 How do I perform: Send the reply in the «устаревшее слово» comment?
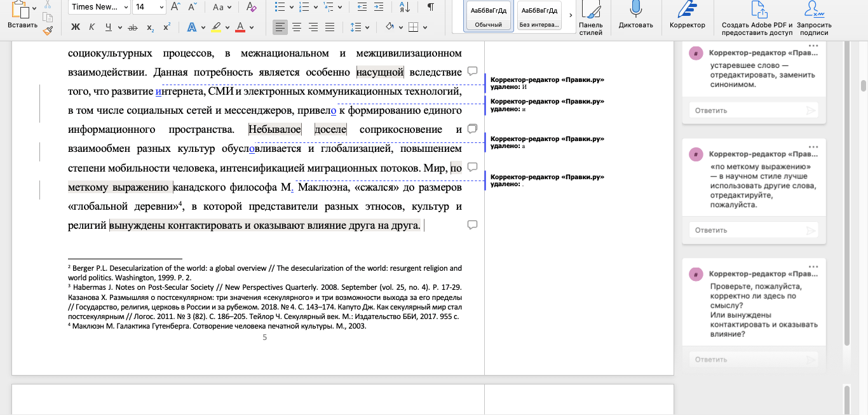(x=810, y=111)
